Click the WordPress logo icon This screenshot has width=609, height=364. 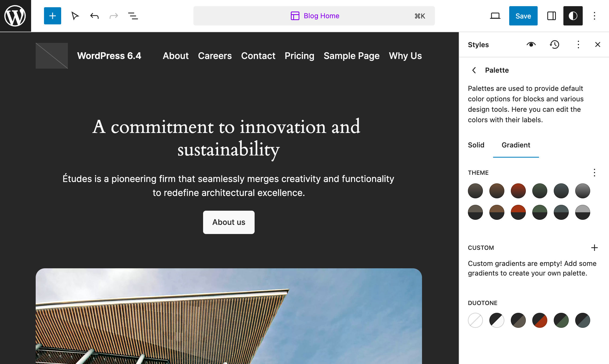pyautogui.click(x=16, y=16)
